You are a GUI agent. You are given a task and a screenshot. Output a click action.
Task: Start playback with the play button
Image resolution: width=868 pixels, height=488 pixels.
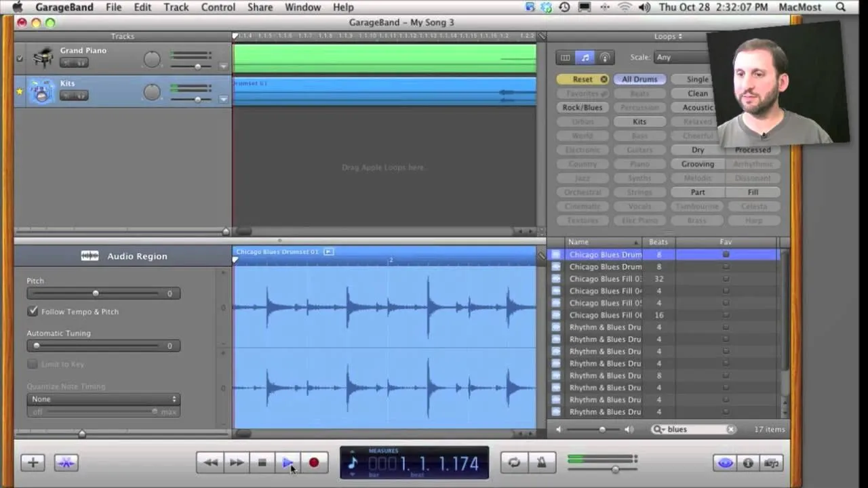click(288, 462)
